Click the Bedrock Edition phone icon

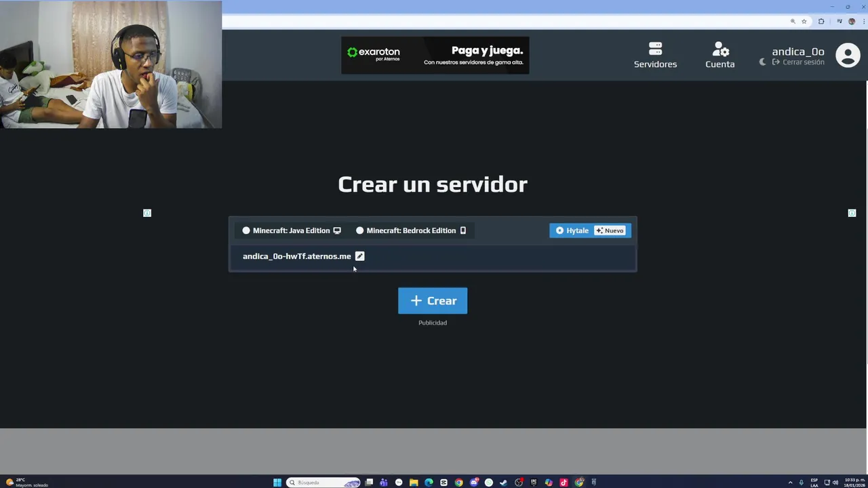[463, 230]
